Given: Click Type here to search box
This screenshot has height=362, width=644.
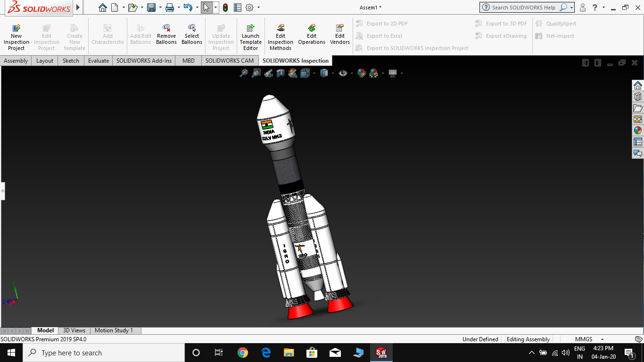Looking at the screenshot, I should pos(104,353).
